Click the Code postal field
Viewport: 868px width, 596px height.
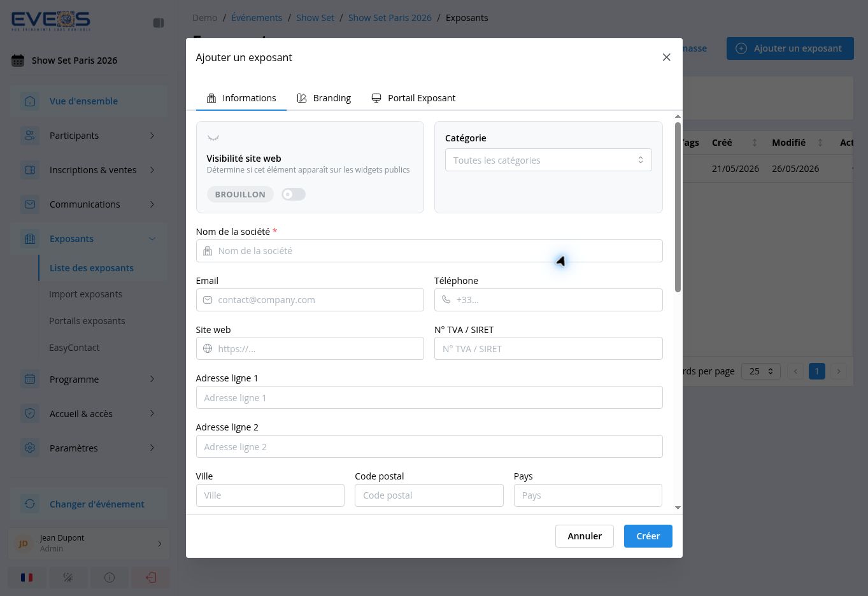coord(429,495)
